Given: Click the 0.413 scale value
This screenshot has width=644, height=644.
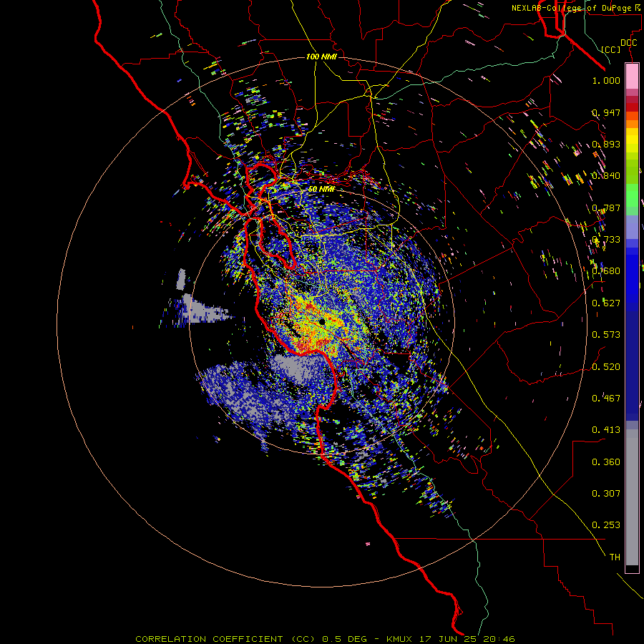Looking at the screenshot, I should click(x=606, y=430).
